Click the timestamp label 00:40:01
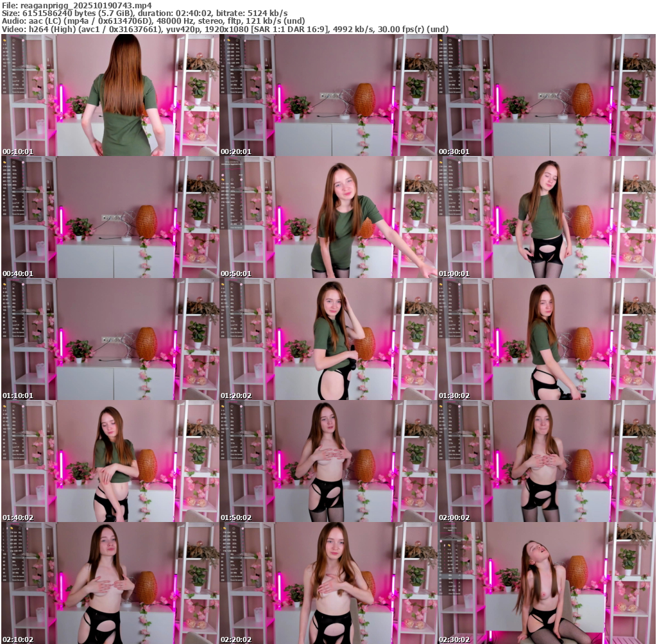Viewport: 657px width, 644px height. point(17,274)
